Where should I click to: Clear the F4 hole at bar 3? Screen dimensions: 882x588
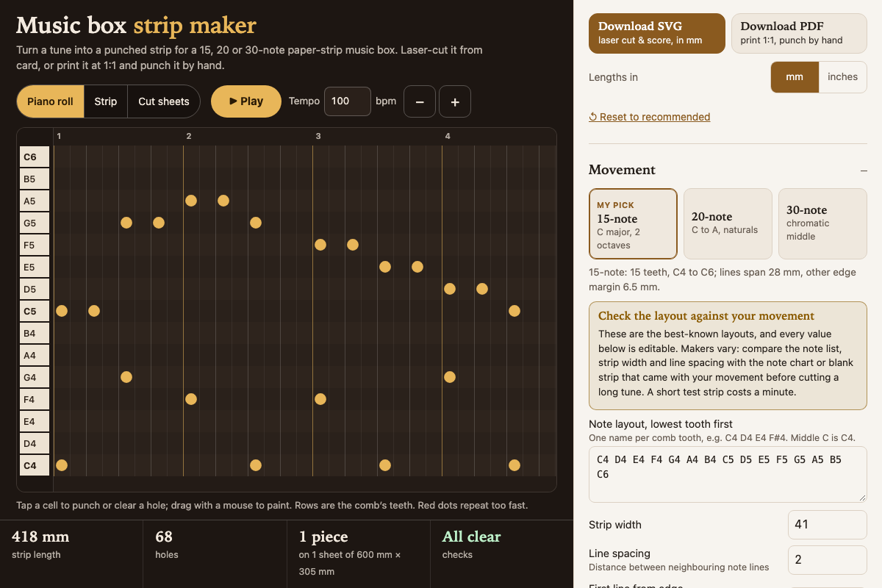tap(320, 399)
